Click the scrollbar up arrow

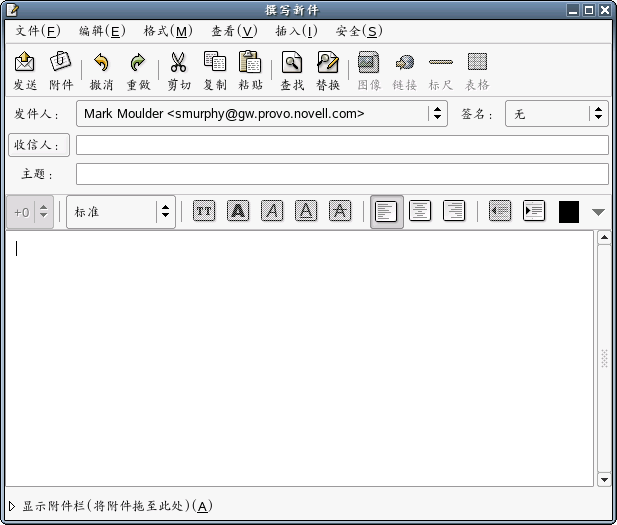(604, 237)
